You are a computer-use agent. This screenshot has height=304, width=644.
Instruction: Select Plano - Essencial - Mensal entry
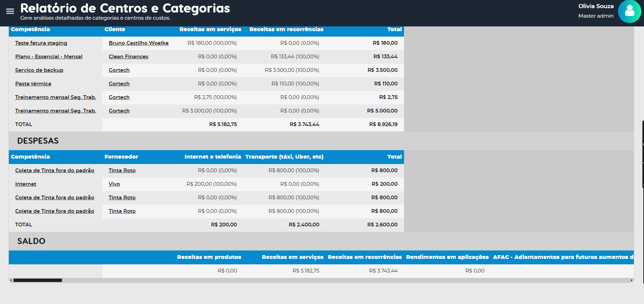[x=49, y=57]
